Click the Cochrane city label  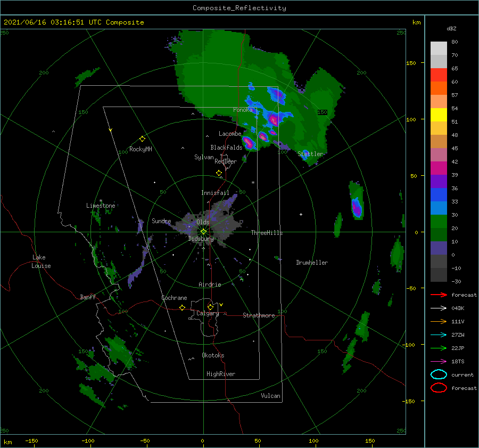174,298
